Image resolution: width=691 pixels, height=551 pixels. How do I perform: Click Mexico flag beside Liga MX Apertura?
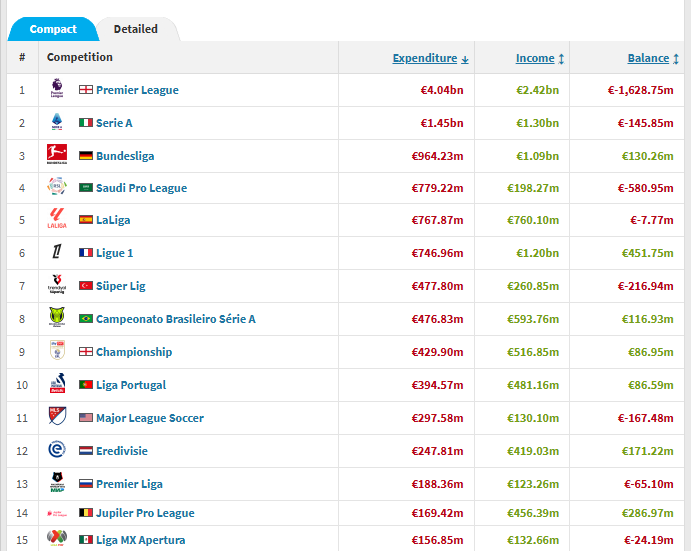click(85, 540)
